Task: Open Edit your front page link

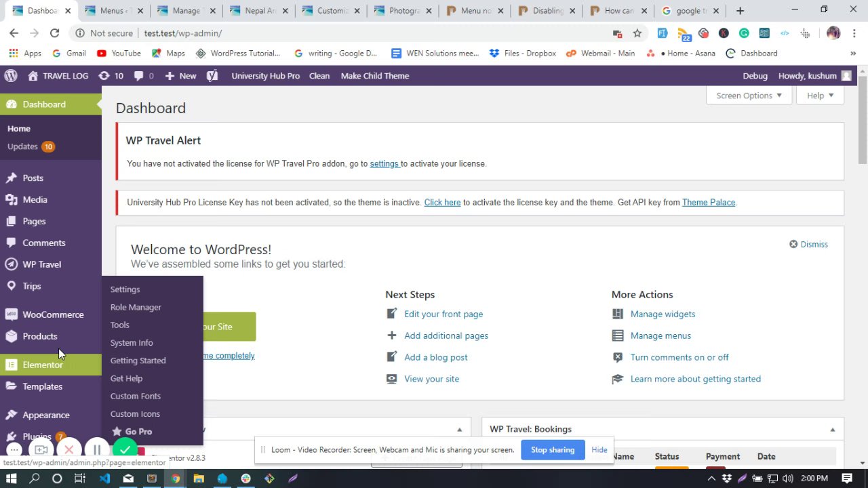Action: [x=443, y=314]
